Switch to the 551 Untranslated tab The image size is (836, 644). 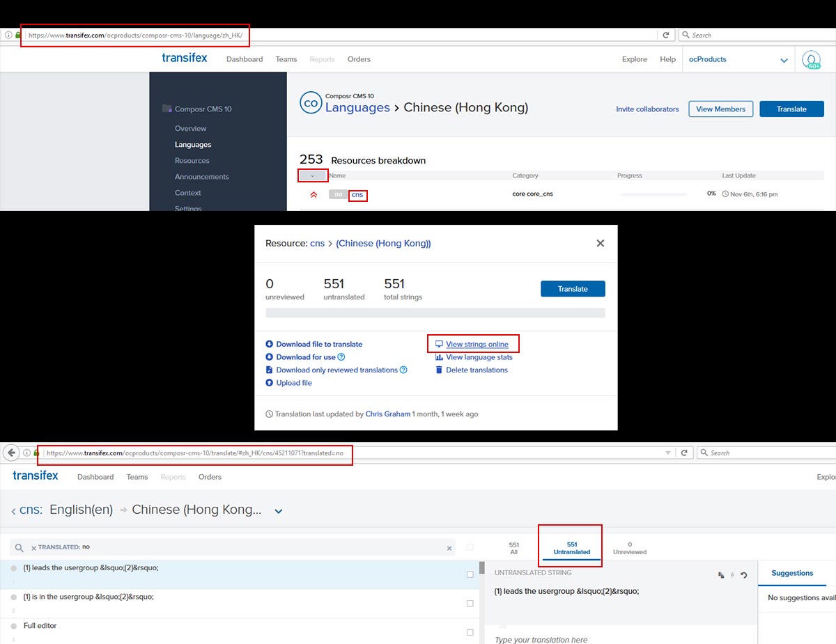click(x=572, y=549)
